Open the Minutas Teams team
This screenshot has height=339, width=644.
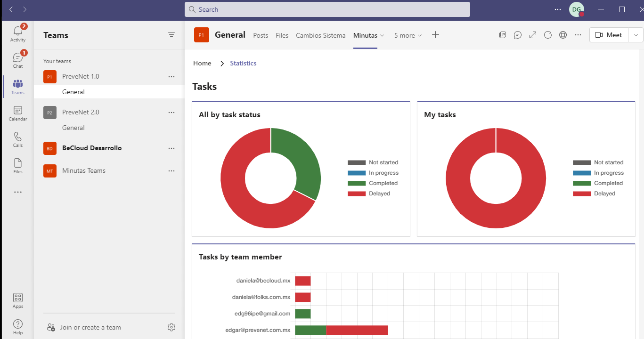84,170
